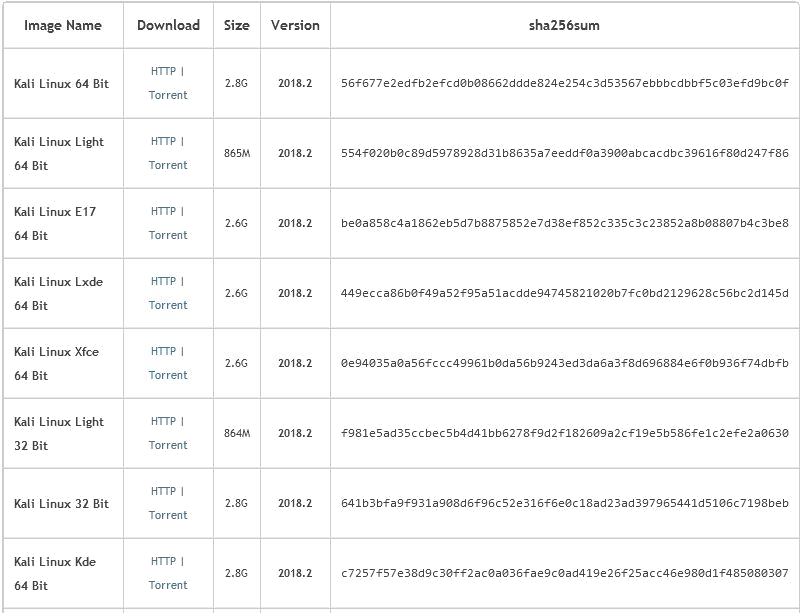Viewport: 803px width, 613px height.
Task: Click HTTP link for Kali Linux 64 Bit
Action: pos(163,72)
